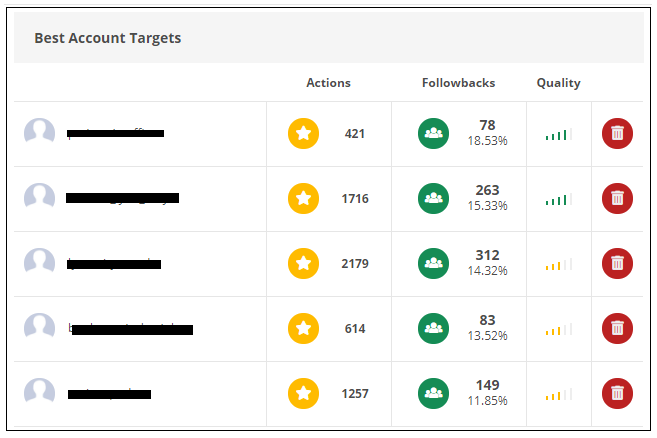Sort by the Actions column header
The height and width of the screenshot is (438, 657).
(x=328, y=83)
